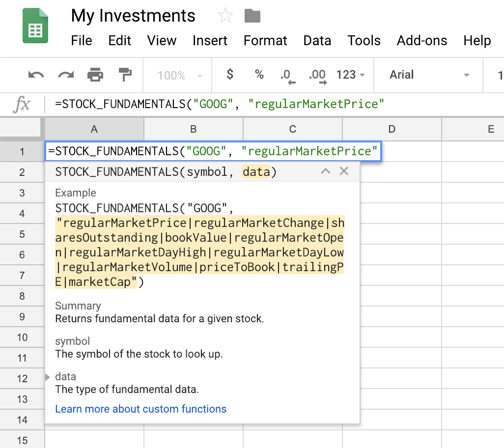The height and width of the screenshot is (448, 504).
Task: Select row 8 header
Action: (x=22, y=296)
